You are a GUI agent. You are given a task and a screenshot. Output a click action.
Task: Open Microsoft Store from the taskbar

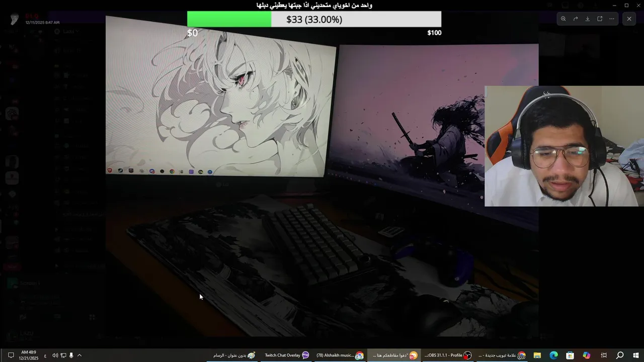(570, 355)
